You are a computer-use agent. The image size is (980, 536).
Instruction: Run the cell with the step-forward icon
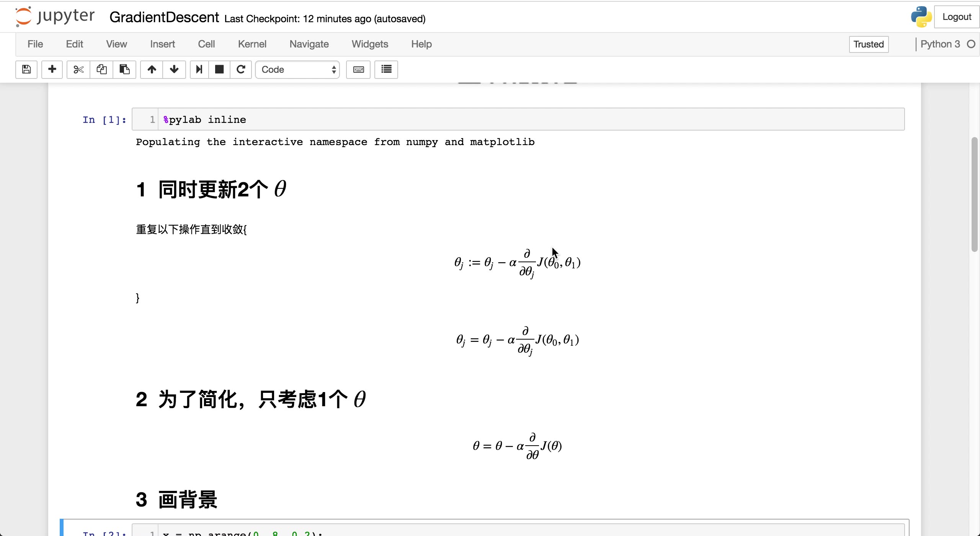coord(199,69)
